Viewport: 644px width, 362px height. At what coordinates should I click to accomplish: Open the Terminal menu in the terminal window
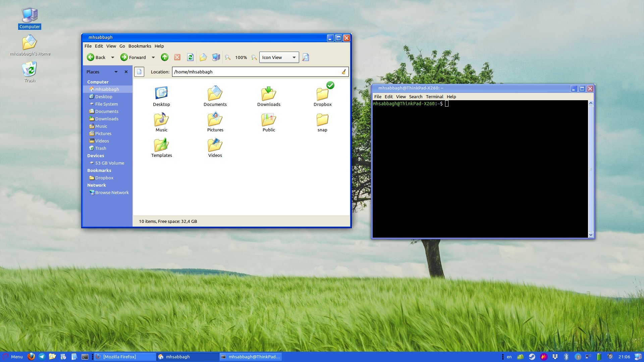pos(435,97)
